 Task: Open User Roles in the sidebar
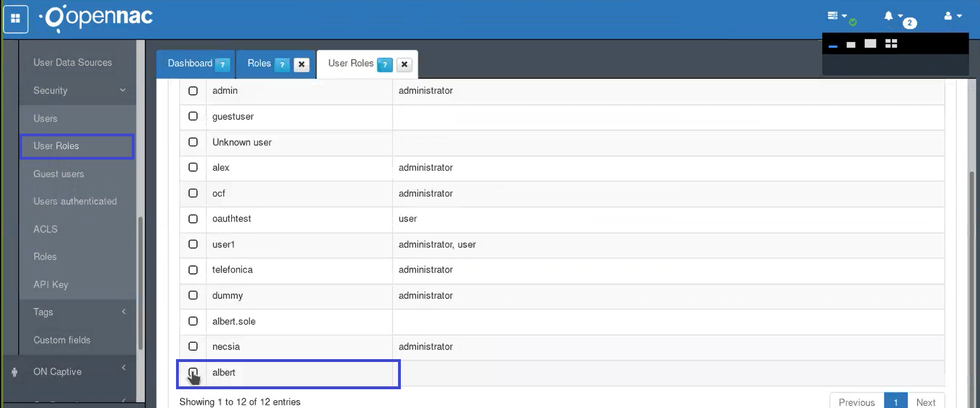tap(56, 146)
